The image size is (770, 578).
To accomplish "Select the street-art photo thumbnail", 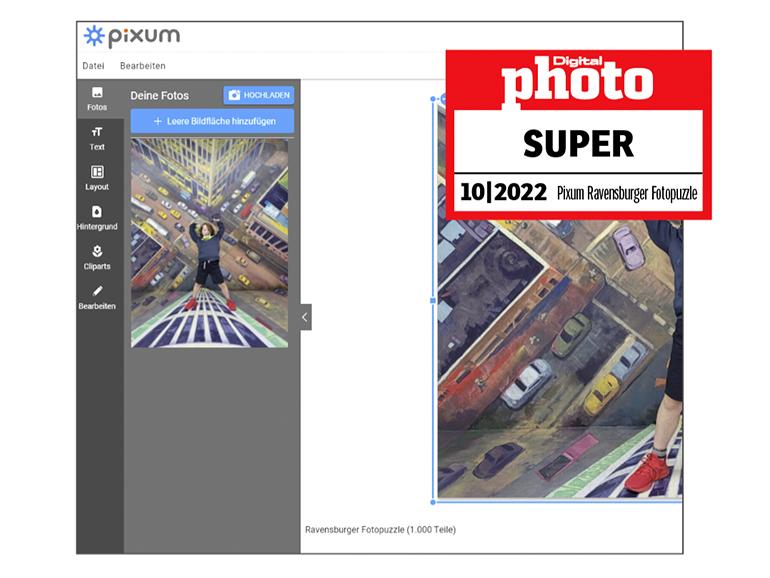I will coord(210,243).
